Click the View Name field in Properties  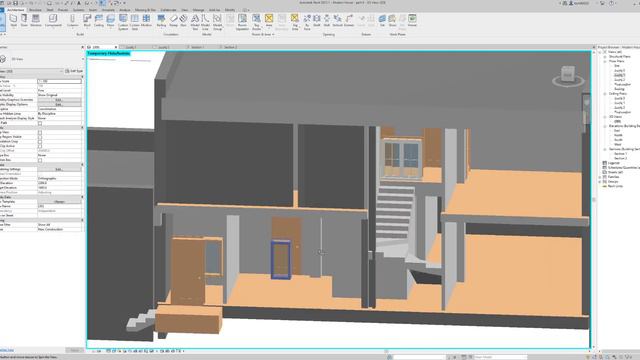(59, 206)
